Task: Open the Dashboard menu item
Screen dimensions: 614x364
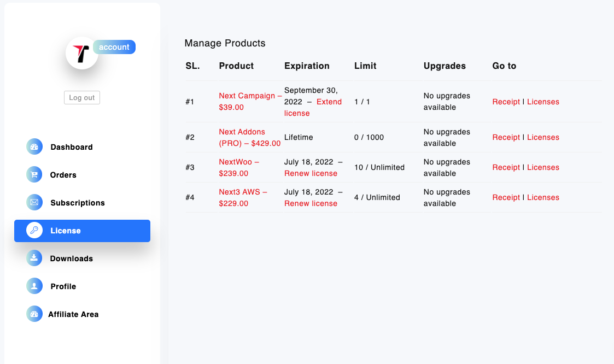Action: tap(72, 147)
